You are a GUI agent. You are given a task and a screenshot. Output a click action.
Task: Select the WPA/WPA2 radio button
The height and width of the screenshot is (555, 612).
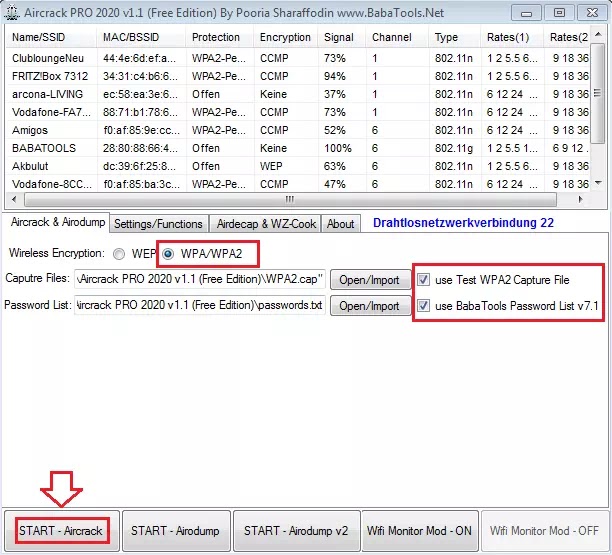[x=168, y=254]
